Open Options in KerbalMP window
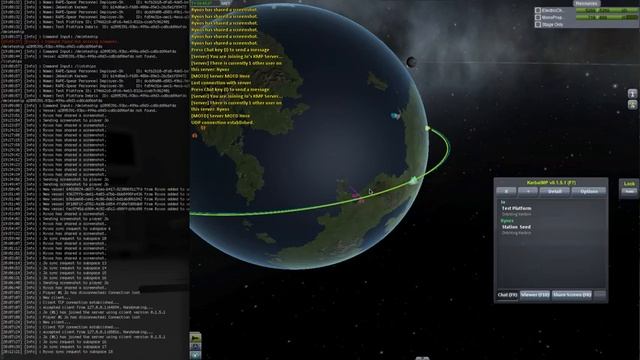Screen dimensions: 640x360 (x=589, y=191)
